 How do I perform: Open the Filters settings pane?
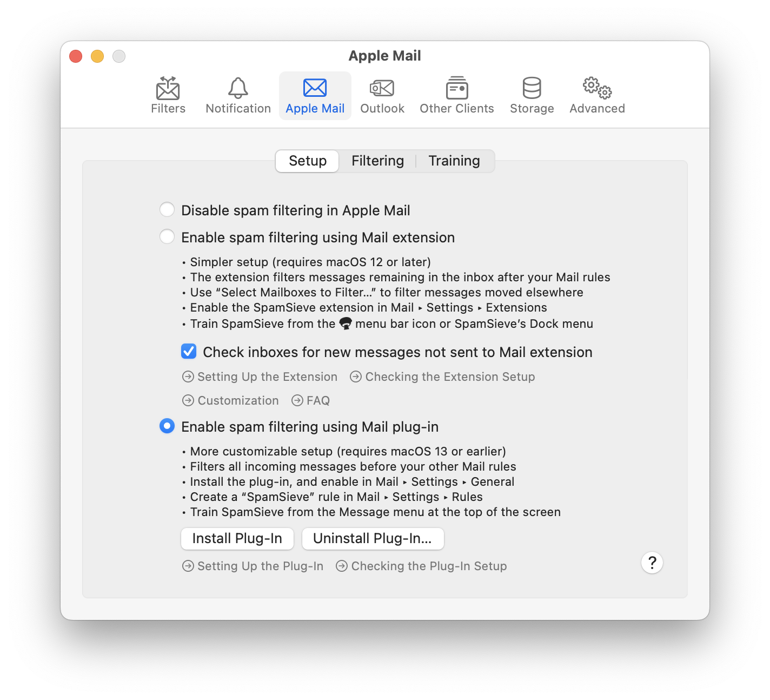pos(168,95)
